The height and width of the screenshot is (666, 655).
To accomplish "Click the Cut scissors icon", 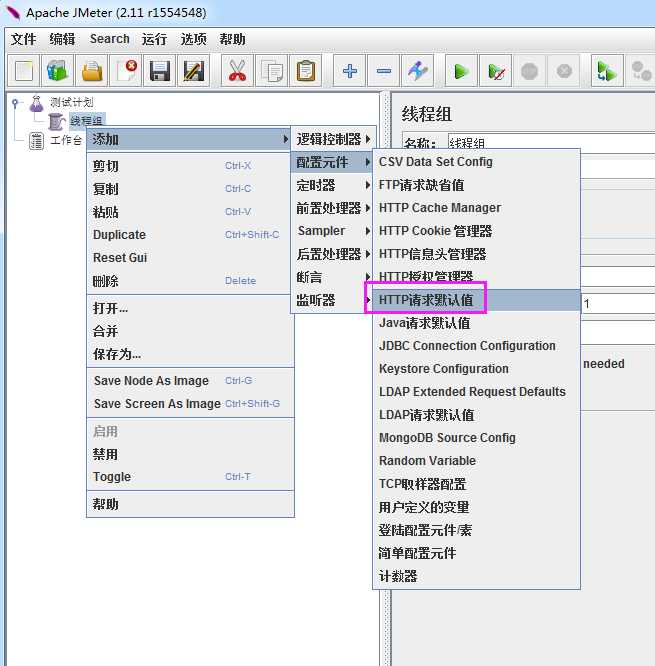I will pos(237,71).
